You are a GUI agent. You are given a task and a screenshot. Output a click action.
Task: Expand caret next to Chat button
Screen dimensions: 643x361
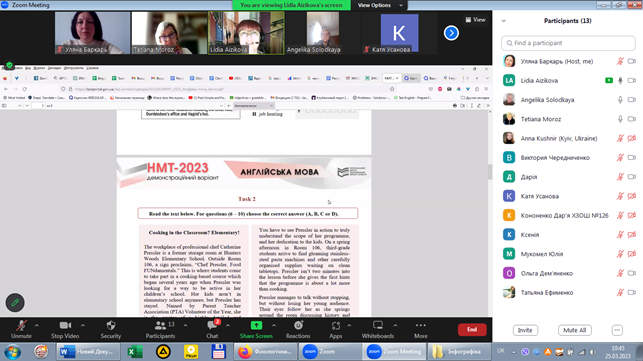228,325
